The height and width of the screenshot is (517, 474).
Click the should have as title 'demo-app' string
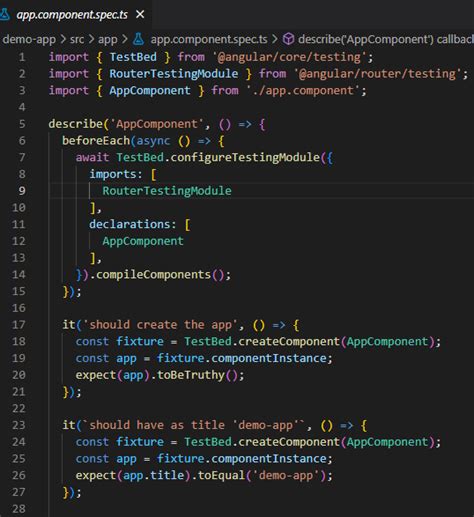click(x=194, y=425)
